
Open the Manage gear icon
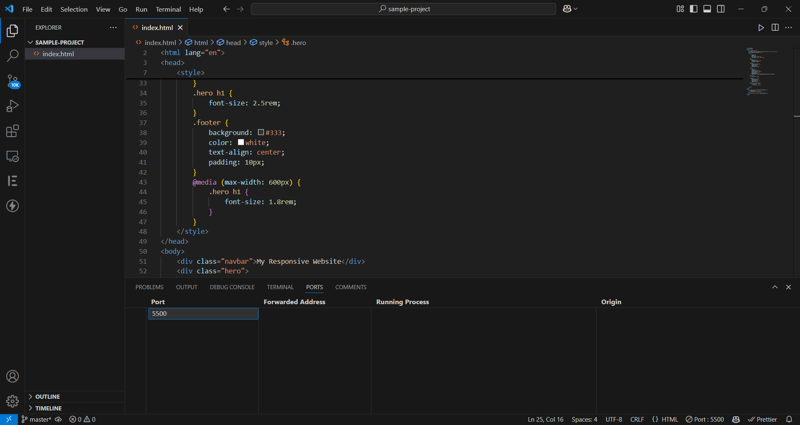pyautogui.click(x=12, y=400)
